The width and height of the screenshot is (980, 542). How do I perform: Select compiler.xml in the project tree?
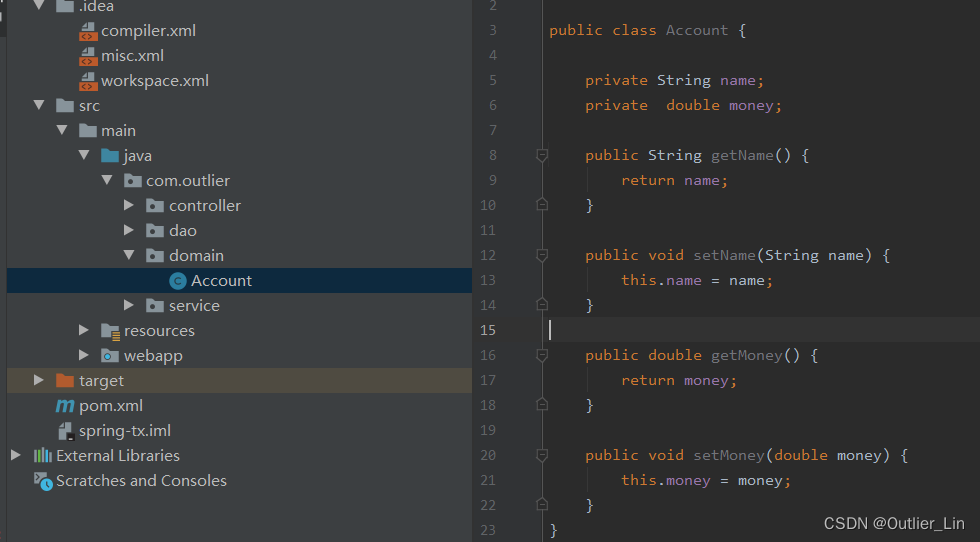click(x=149, y=31)
